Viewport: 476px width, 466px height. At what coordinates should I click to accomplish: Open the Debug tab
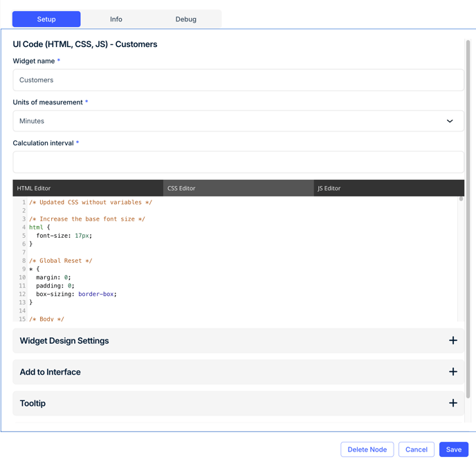186,19
